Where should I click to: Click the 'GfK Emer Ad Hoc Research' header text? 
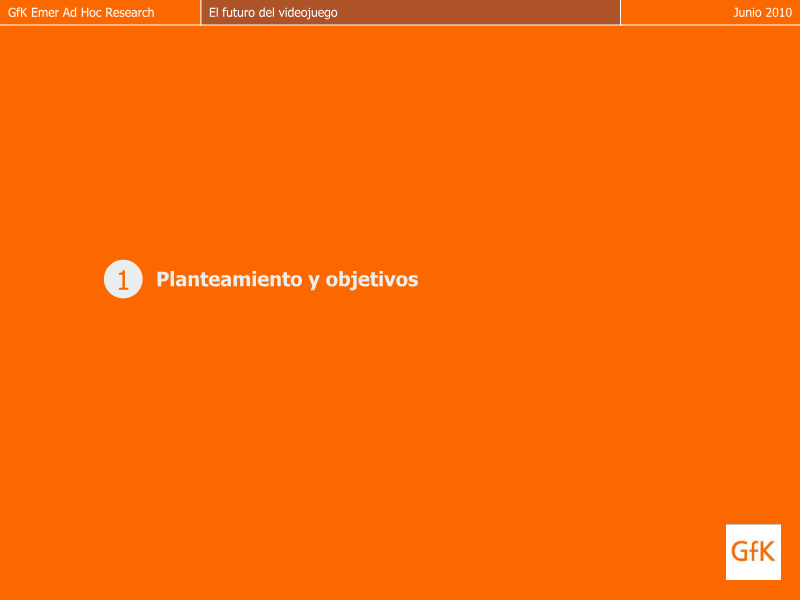tap(81, 12)
